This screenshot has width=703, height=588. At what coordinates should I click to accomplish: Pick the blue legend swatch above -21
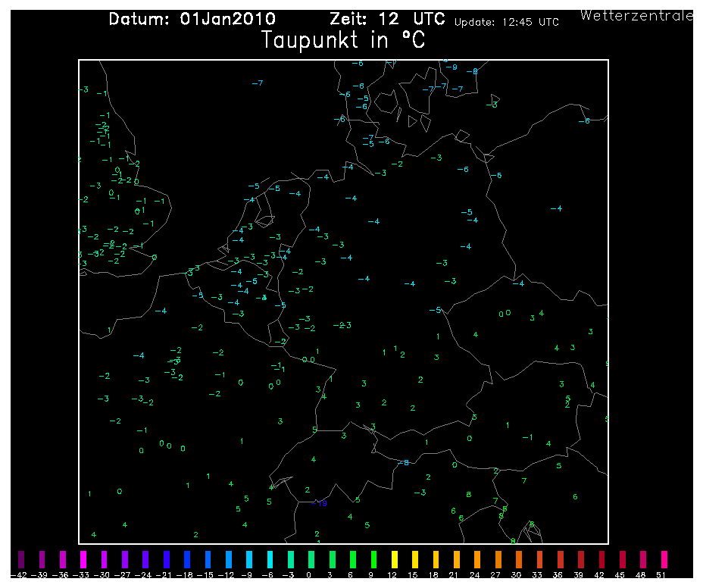(x=167, y=559)
